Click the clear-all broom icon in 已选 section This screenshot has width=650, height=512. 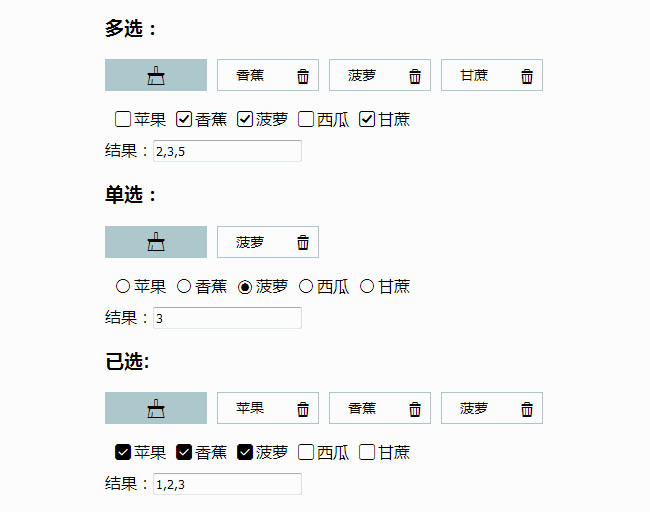(156, 408)
